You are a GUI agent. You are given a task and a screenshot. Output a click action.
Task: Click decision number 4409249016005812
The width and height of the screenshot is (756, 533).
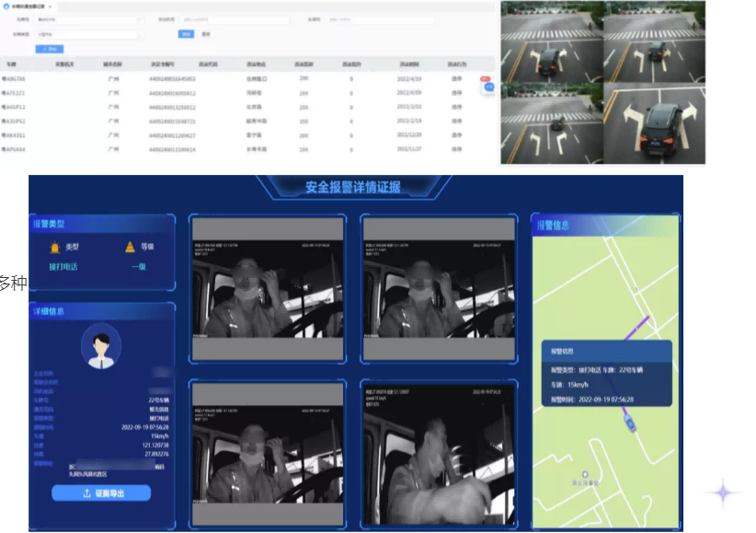172,93
